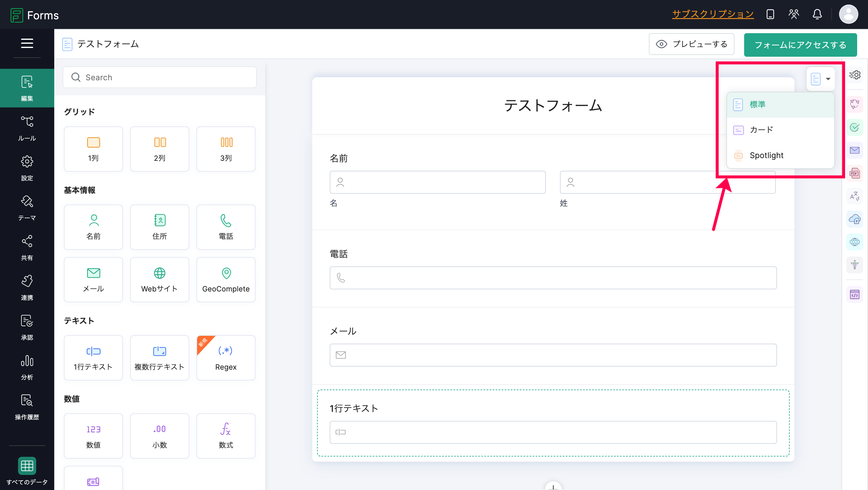Expand the form layout type dropdown

tap(820, 79)
